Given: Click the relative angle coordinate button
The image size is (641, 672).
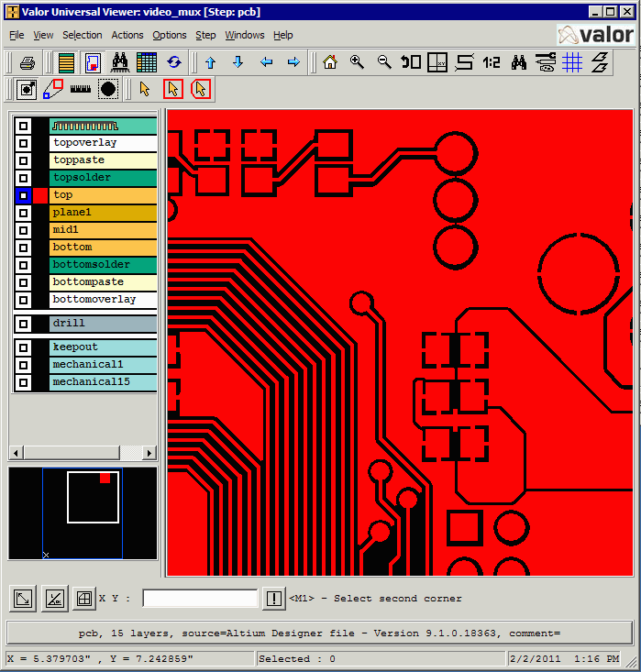Looking at the screenshot, I should click(x=55, y=599).
